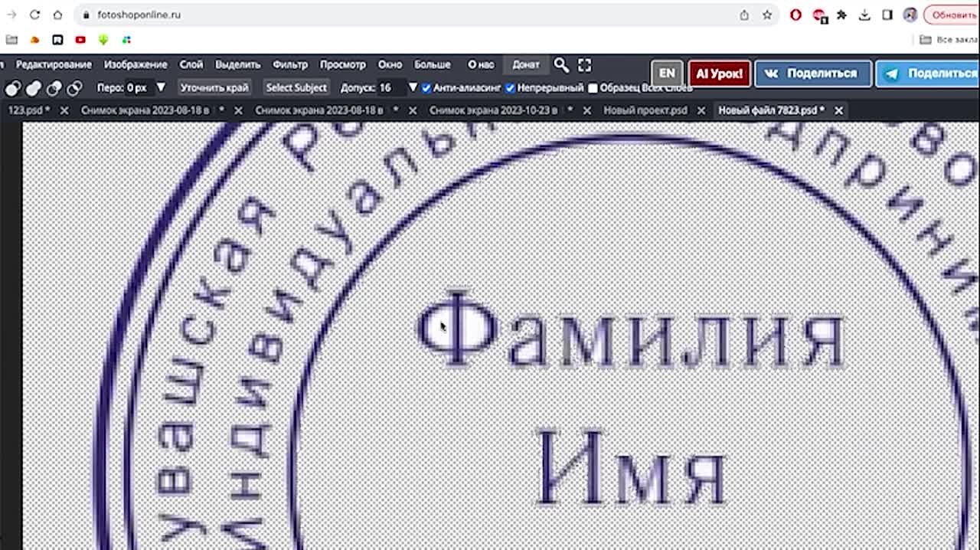Toggle the Образец Всех Слоёв checkbox
The height and width of the screenshot is (550, 980).
(593, 88)
